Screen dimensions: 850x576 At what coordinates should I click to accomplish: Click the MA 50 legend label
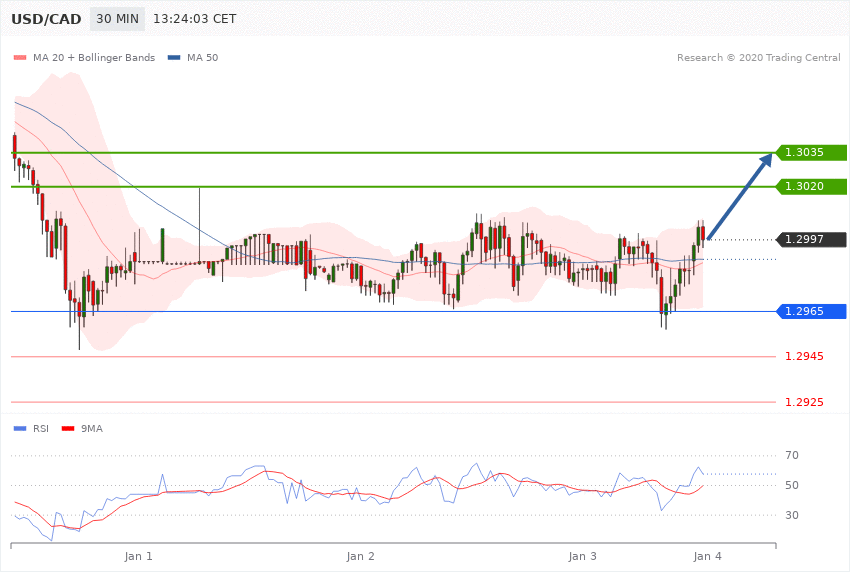pyautogui.click(x=202, y=57)
